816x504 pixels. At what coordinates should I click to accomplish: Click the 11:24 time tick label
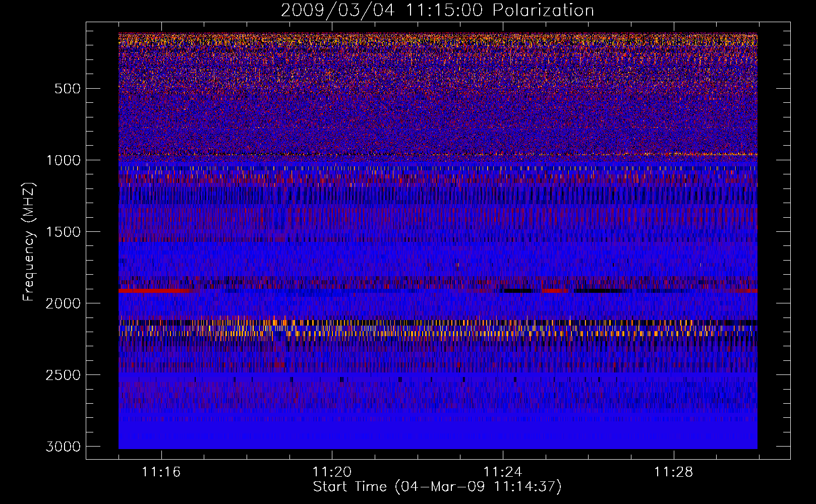click(x=503, y=472)
